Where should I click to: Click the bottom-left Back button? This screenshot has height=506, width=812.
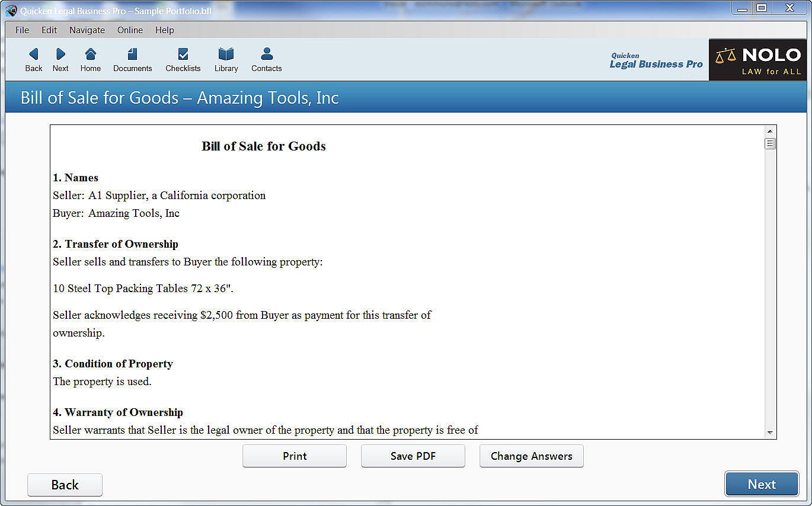(x=65, y=485)
